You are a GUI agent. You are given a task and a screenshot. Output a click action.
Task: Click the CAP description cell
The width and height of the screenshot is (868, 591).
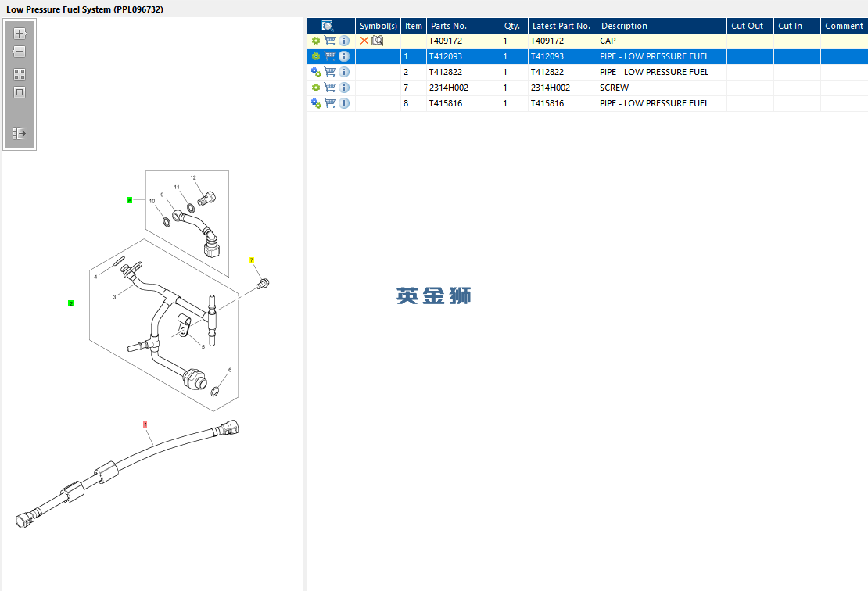pyautogui.click(x=662, y=41)
